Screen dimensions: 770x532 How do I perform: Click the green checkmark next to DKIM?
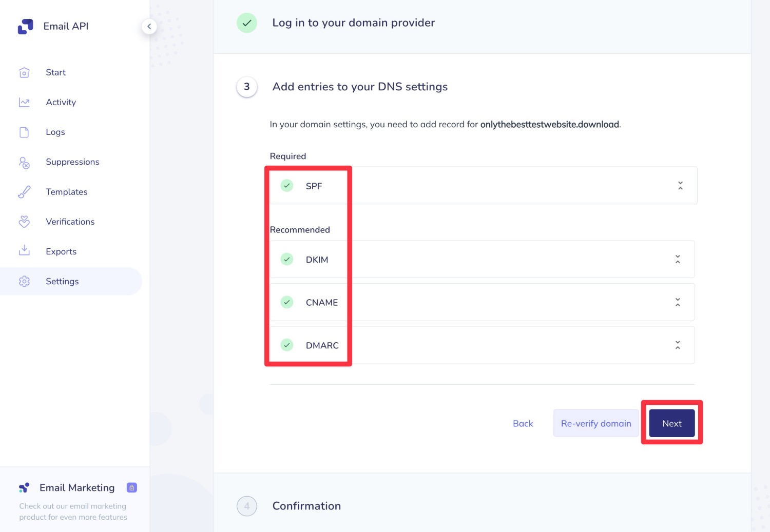pyautogui.click(x=287, y=260)
